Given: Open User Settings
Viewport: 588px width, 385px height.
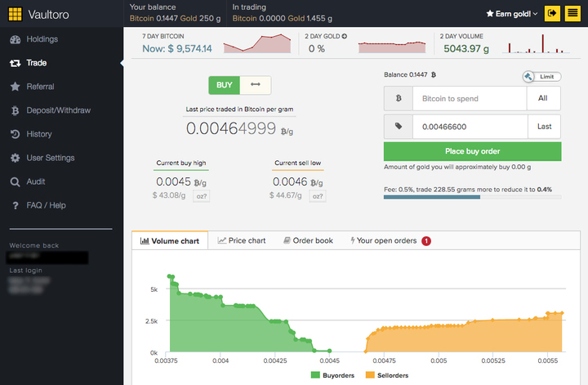Looking at the screenshot, I should pos(51,158).
